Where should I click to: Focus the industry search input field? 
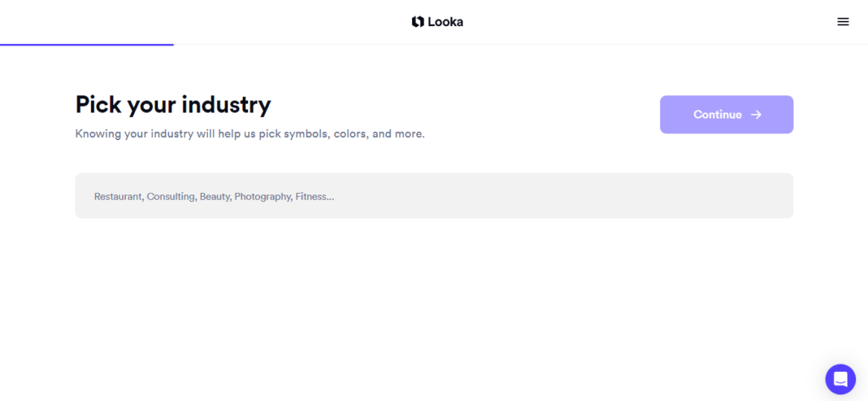coord(434,195)
